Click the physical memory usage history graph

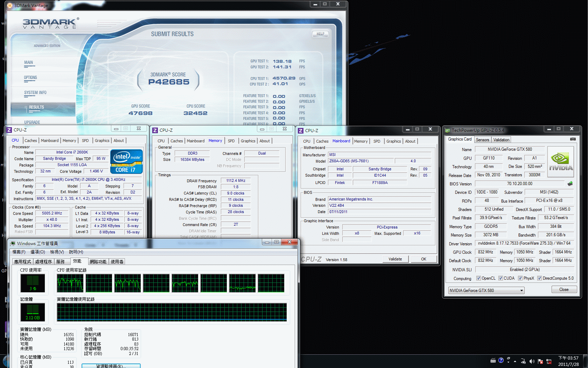172,312
